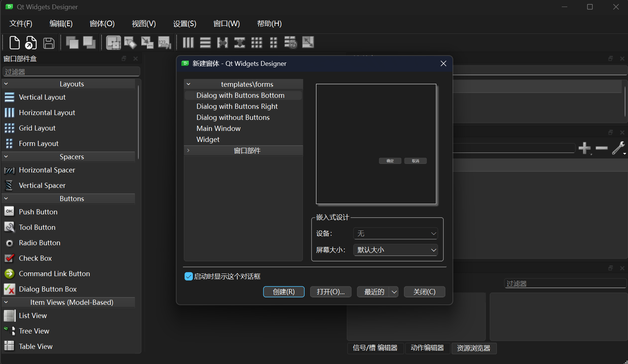This screenshot has width=628, height=364.
Task: Click the Lay Out Horizontally toolbar icon
Action: 188,43
